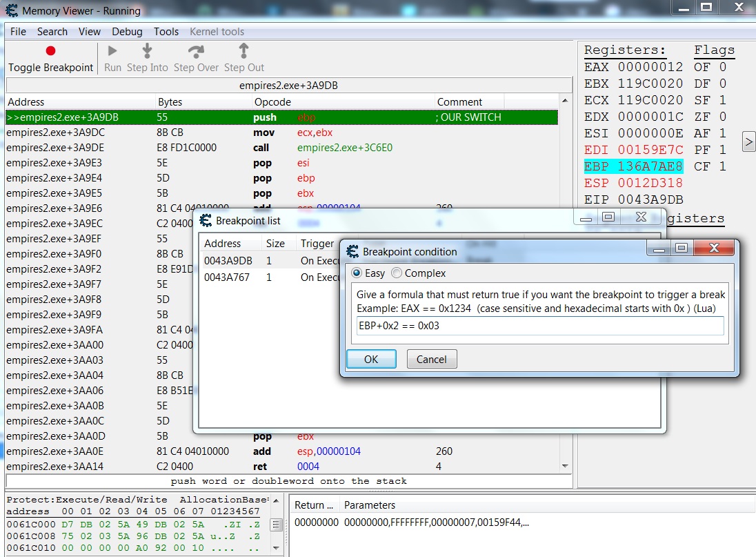
Task: Select the Complex radio button
Action: (x=397, y=273)
